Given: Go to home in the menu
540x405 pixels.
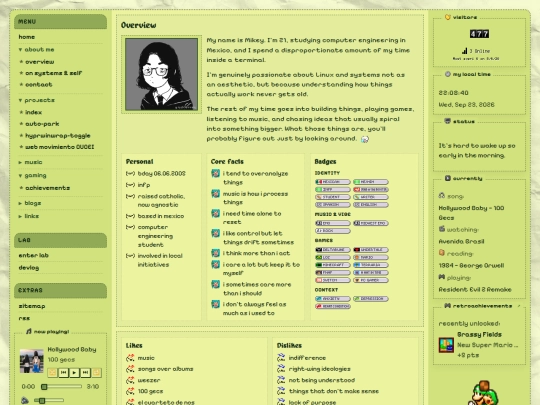Looking at the screenshot, I should pos(27,37).
